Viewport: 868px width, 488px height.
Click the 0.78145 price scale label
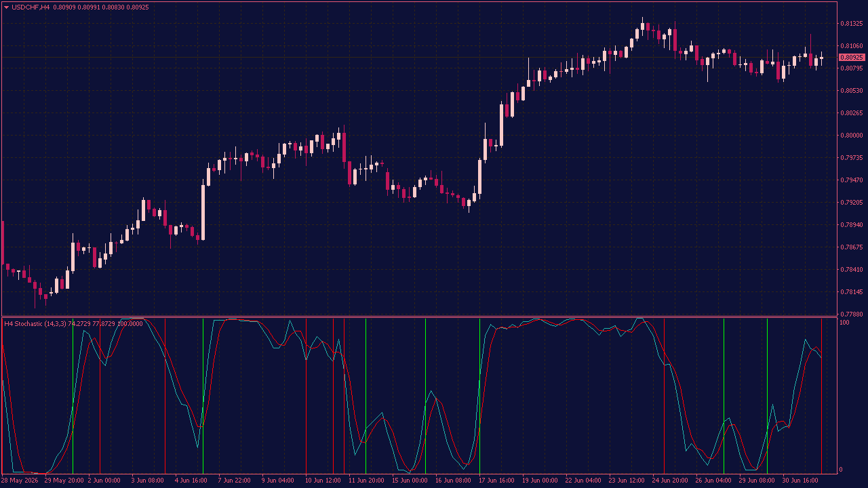[x=851, y=292]
